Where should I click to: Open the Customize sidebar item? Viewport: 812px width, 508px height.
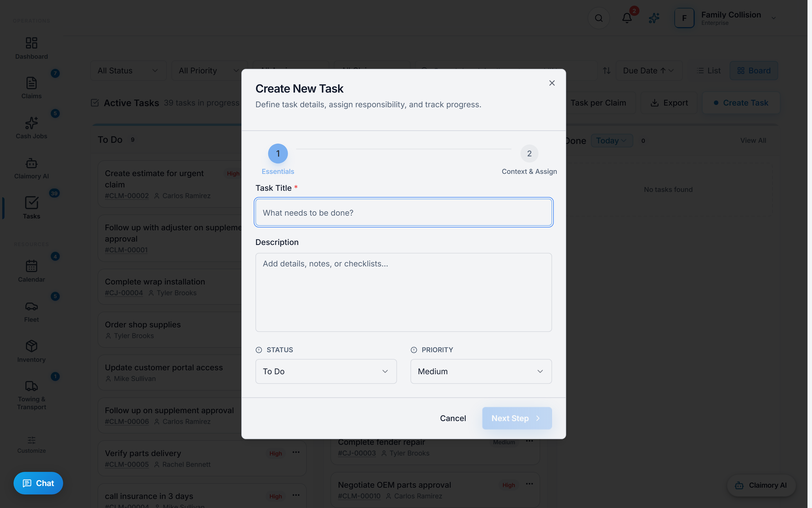click(x=31, y=444)
